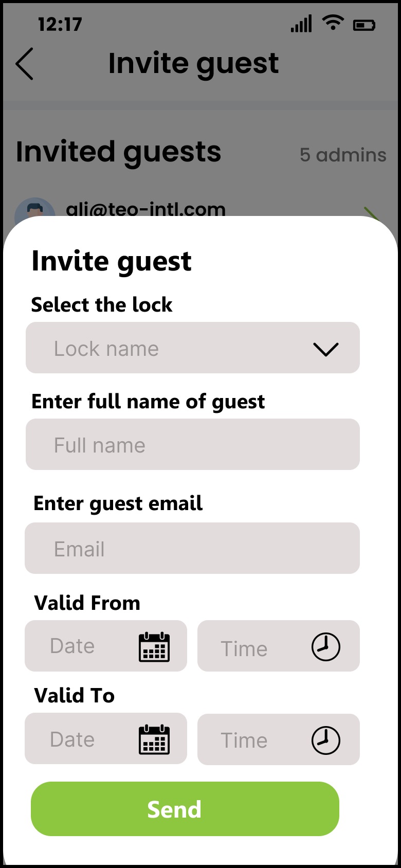Image resolution: width=401 pixels, height=868 pixels.
Task: Select the Valid To Time field
Action: (252, 740)
